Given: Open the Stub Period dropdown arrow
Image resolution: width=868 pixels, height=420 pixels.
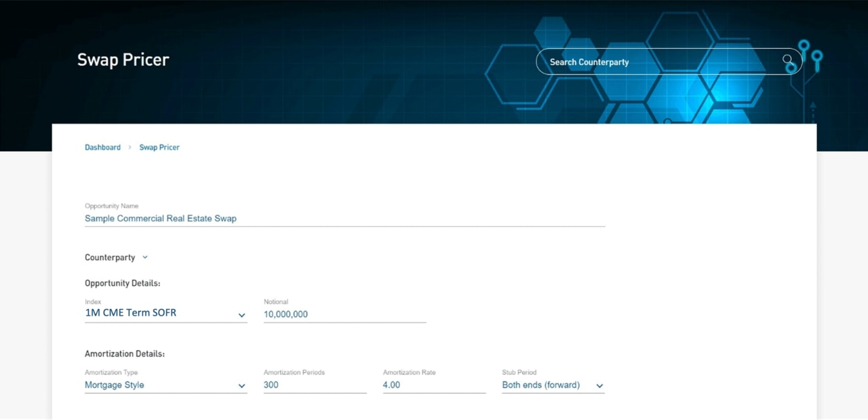Looking at the screenshot, I should click(x=599, y=386).
